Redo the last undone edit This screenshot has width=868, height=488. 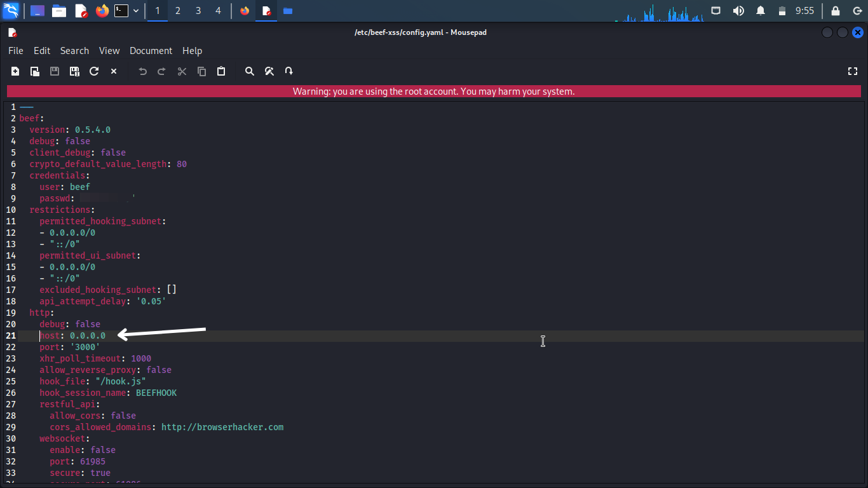(x=161, y=71)
